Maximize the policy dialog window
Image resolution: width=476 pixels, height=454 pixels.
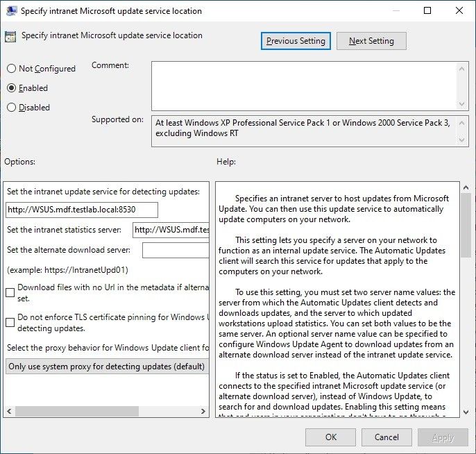pyautogui.click(x=427, y=10)
